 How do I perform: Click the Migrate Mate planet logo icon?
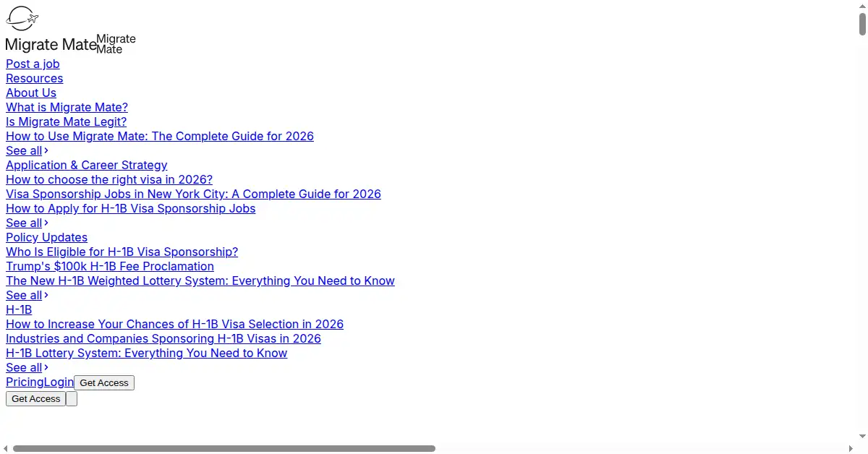pos(22,18)
